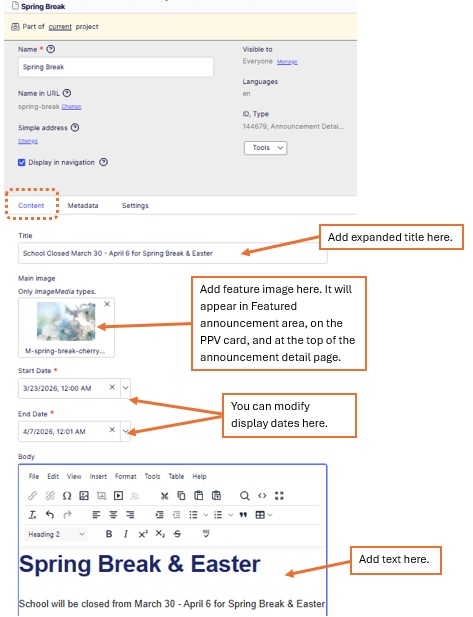Click the Change link under Simple address

(x=28, y=141)
